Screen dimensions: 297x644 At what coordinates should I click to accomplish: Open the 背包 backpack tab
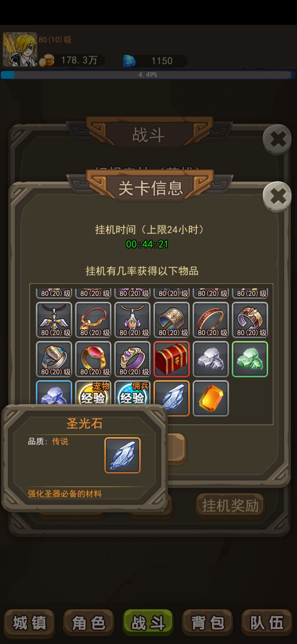coord(208,623)
